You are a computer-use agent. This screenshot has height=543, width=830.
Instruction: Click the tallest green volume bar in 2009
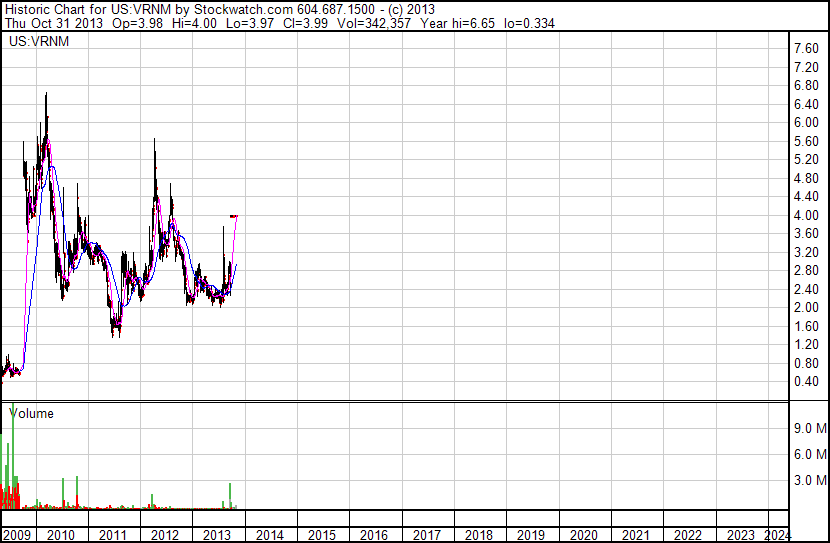click(x=13, y=456)
